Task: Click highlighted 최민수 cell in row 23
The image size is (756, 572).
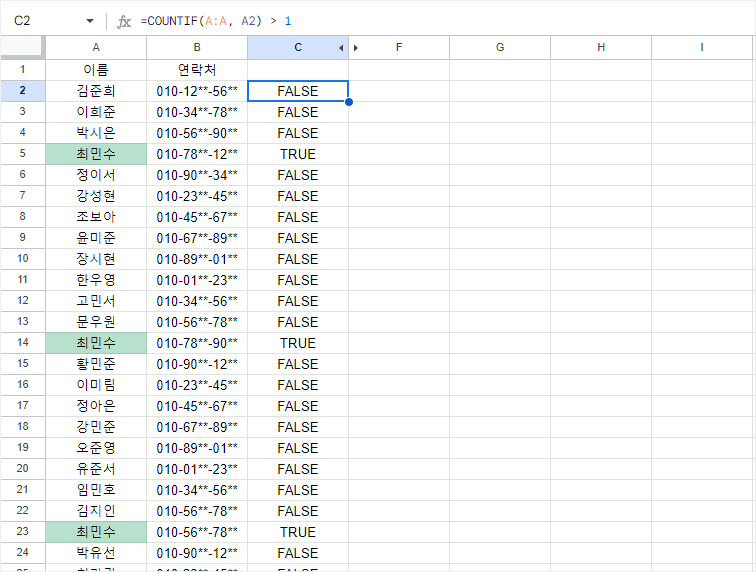Action: tap(96, 532)
